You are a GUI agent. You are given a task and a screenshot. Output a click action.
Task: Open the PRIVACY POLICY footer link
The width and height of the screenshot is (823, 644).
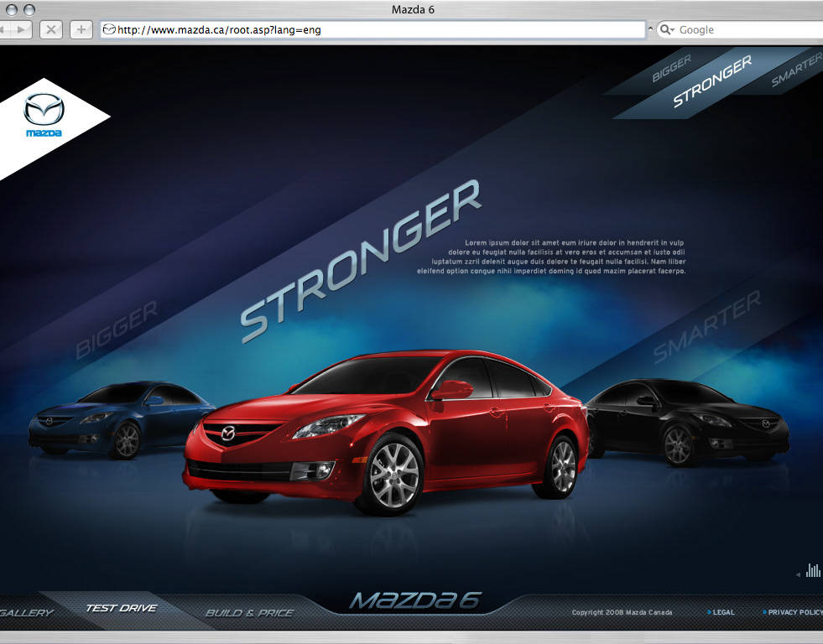(793, 612)
